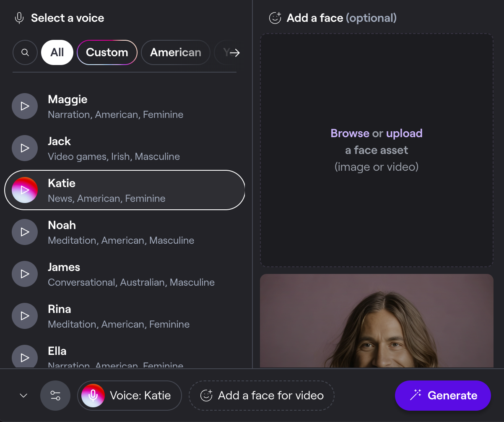The image size is (504, 422).
Task: Open the voice settings sliders icon
Action: (55, 396)
